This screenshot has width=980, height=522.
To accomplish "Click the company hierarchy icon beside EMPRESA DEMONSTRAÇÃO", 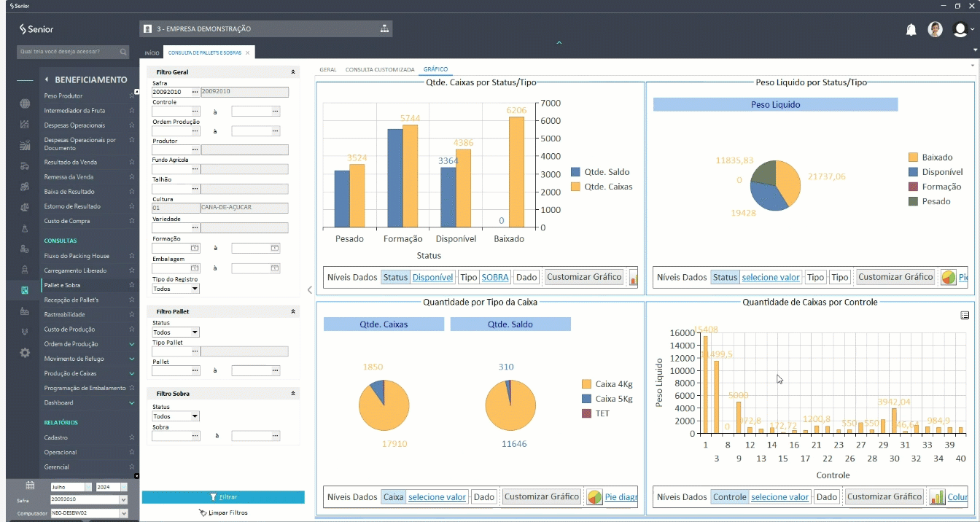I will pos(384,29).
